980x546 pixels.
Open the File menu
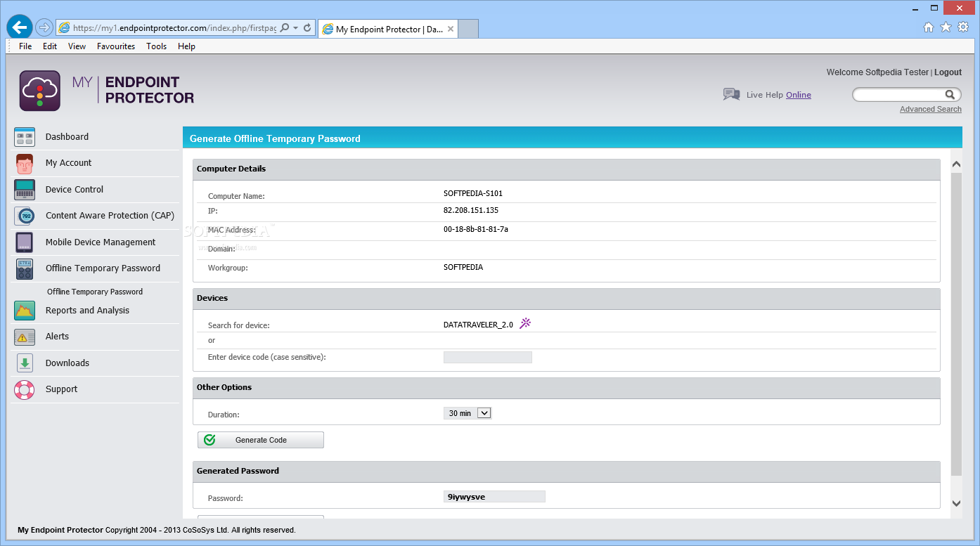click(25, 46)
